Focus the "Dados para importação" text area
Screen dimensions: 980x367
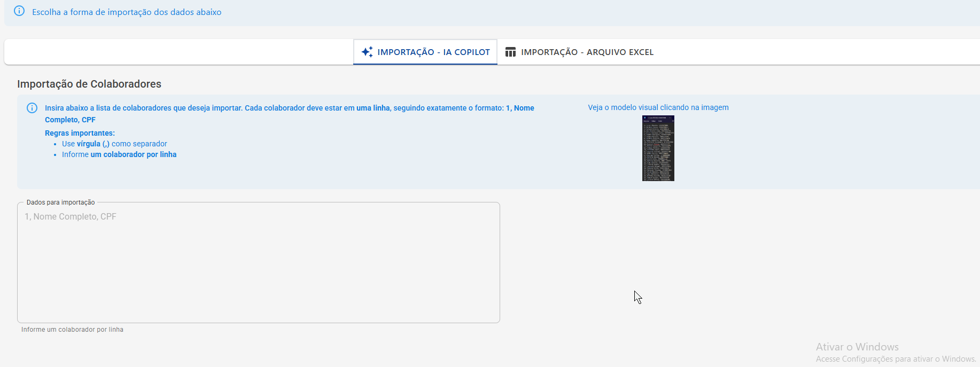click(259, 262)
